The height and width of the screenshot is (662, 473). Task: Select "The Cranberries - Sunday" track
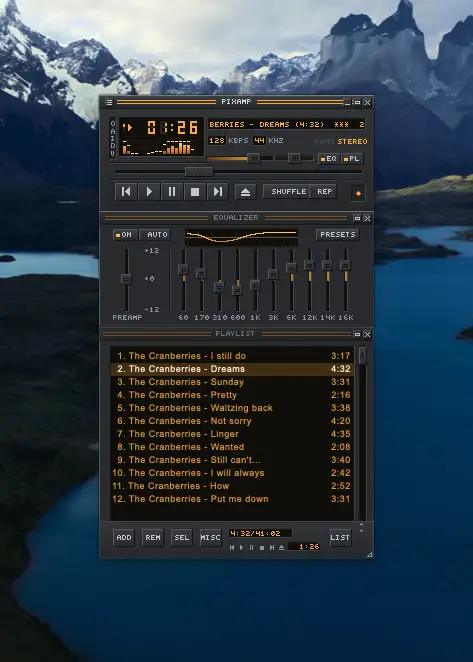coord(232,382)
